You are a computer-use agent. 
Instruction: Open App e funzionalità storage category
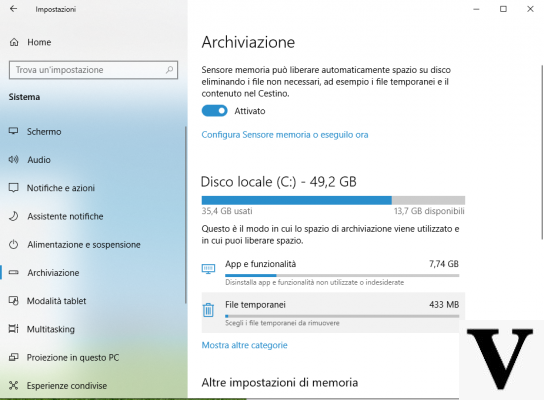pyautogui.click(x=333, y=272)
